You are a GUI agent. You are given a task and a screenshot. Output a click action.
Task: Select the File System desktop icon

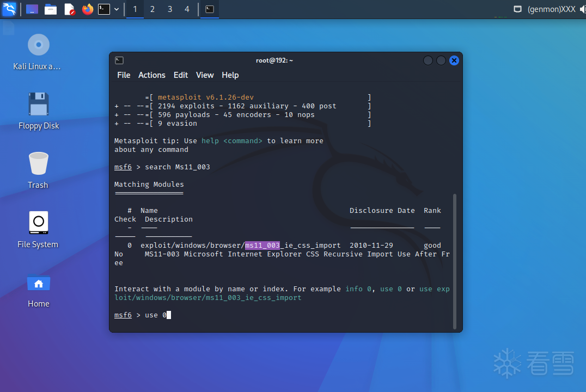click(x=38, y=229)
